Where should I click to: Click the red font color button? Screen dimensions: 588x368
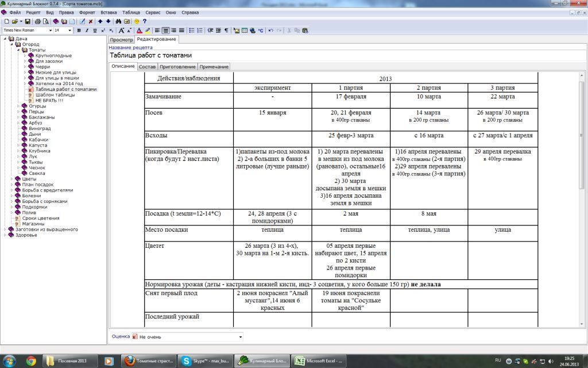pyautogui.click(x=139, y=30)
